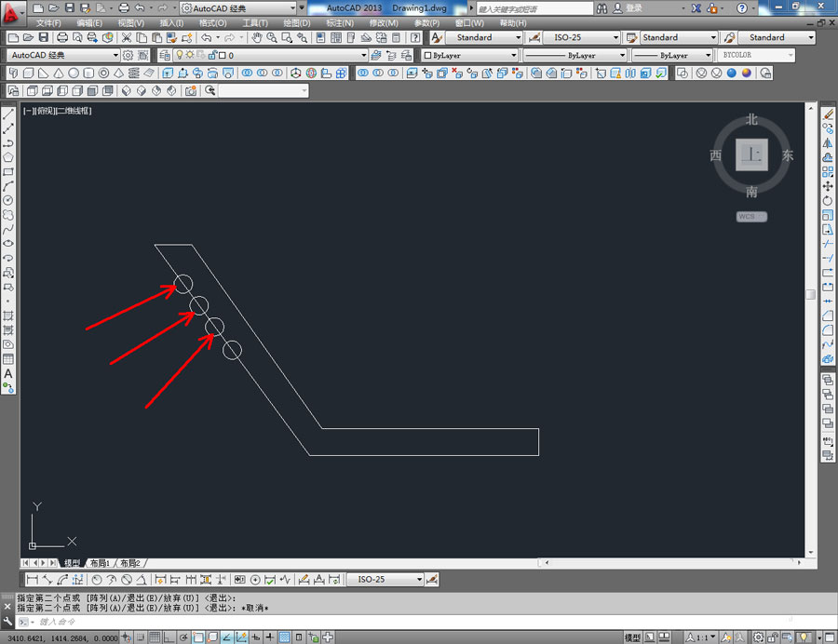This screenshot has height=644, width=838.
Task: Select the Polygon tool in the draw toolbar
Action: pyautogui.click(x=8, y=157)
